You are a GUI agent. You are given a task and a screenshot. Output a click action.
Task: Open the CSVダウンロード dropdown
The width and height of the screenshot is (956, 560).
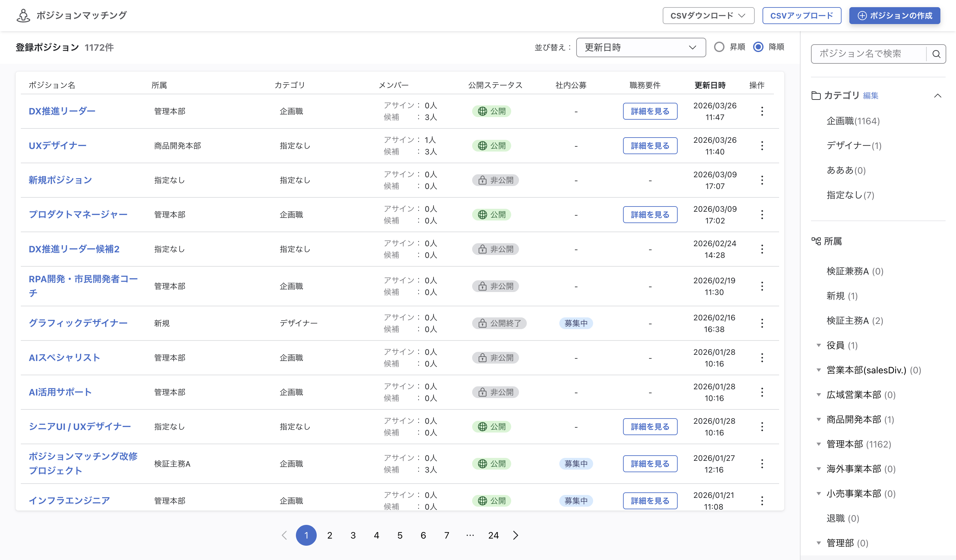708,16
